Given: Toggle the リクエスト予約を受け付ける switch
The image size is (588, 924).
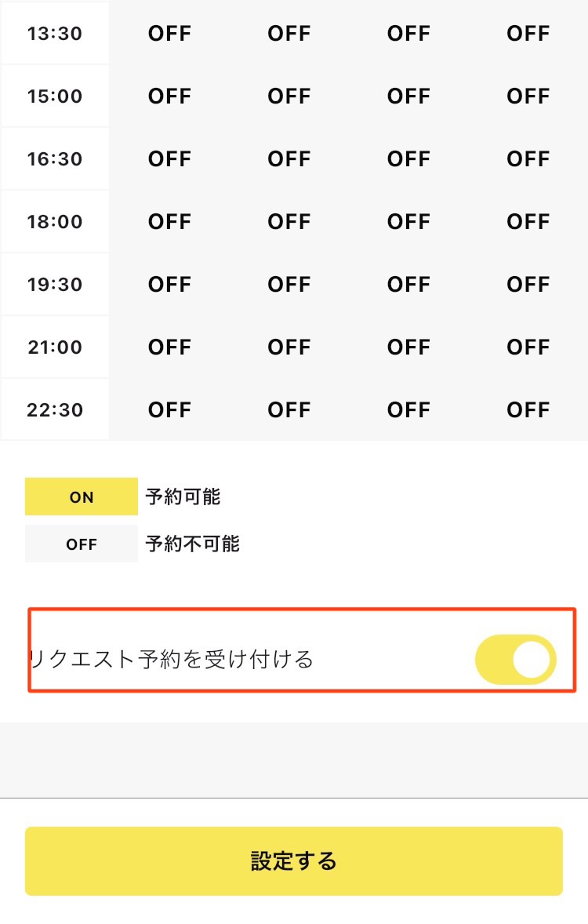Looking at the screenshot, I should [515, 660].
